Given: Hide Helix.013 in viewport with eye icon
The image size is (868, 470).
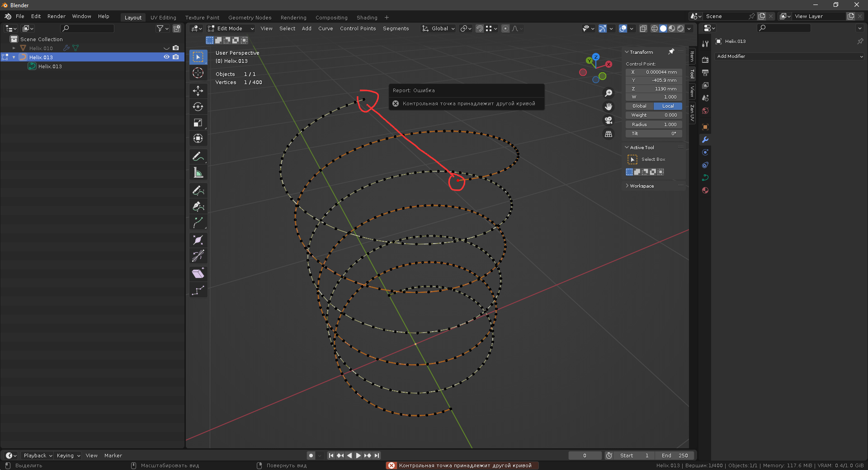Looking at the screenshot, I should (166, 57).
